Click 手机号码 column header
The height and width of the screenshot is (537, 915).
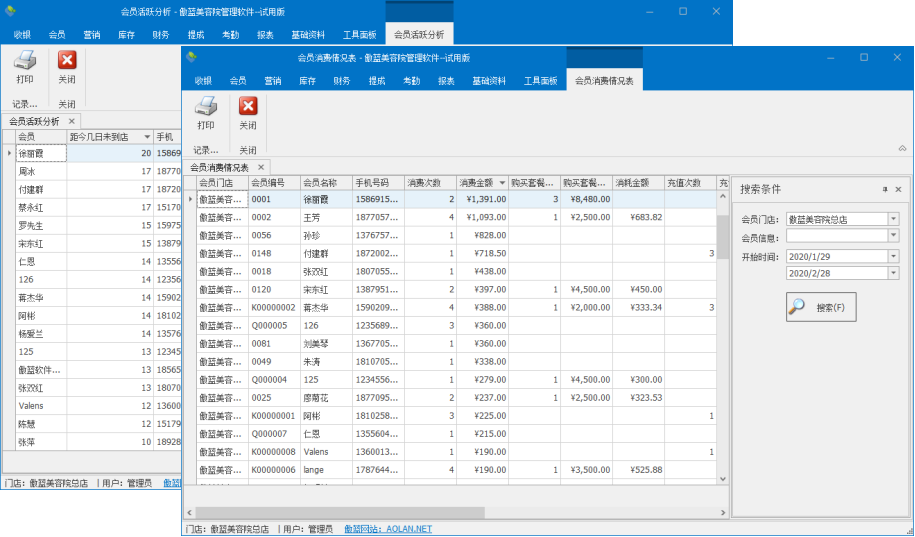[378, 183]
